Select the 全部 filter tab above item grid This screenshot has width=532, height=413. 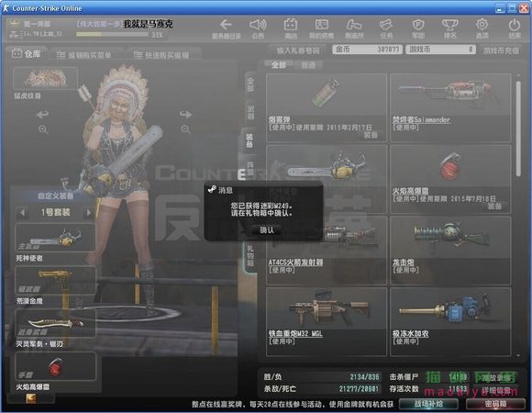pyautogui.click(x=278, y=65)
